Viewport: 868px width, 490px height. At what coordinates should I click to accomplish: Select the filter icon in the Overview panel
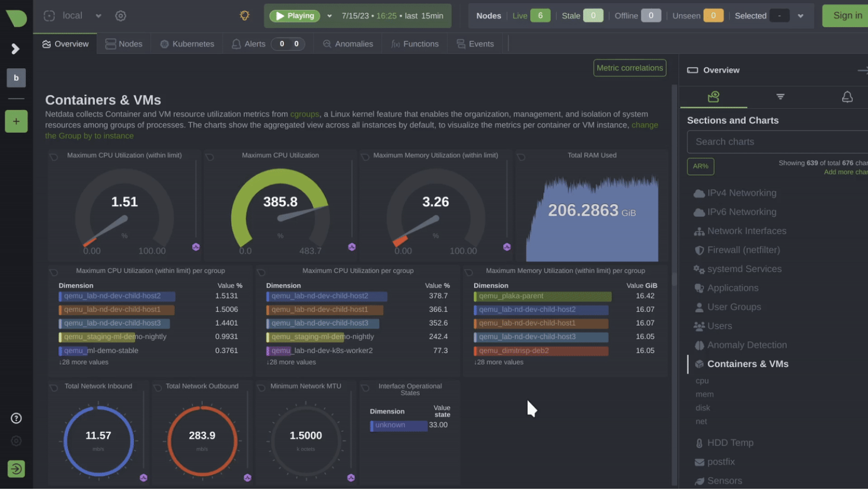780,97
